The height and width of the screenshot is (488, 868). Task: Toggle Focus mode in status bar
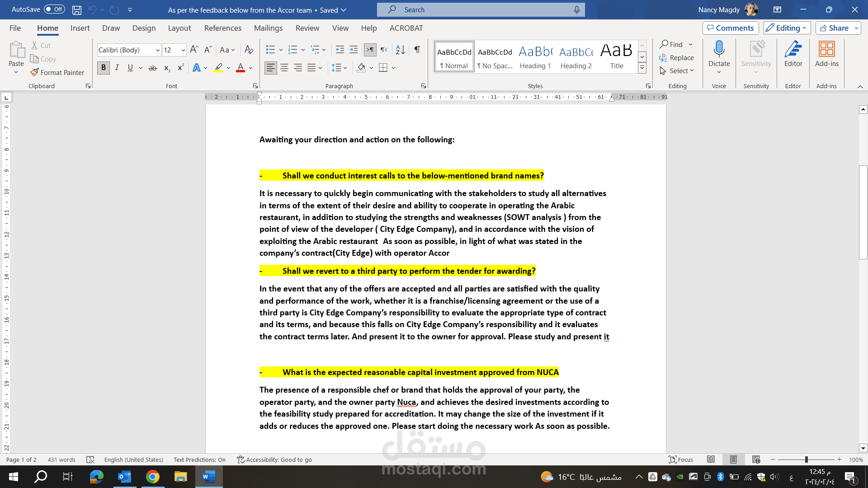point(681,460)
